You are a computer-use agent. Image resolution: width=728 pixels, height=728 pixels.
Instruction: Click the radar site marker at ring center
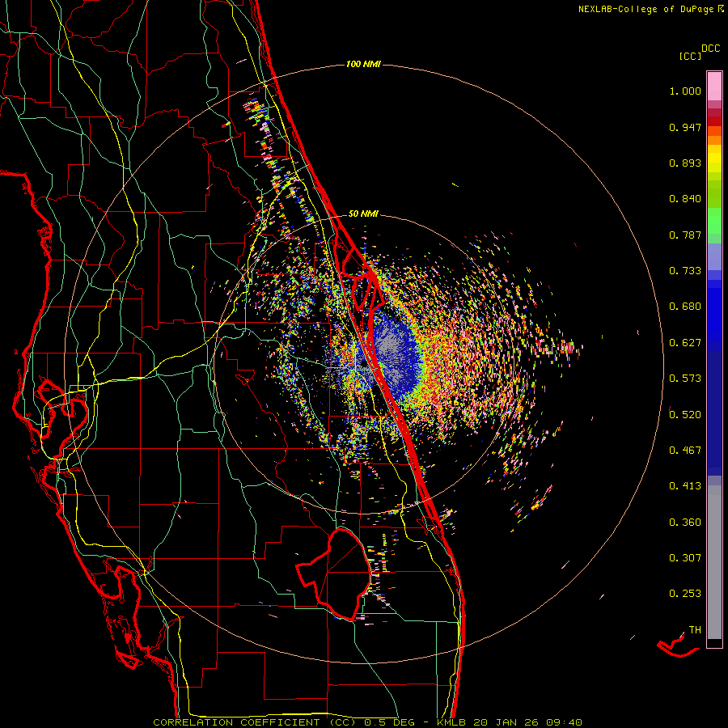pyautogui.click(x=363, y=365)
